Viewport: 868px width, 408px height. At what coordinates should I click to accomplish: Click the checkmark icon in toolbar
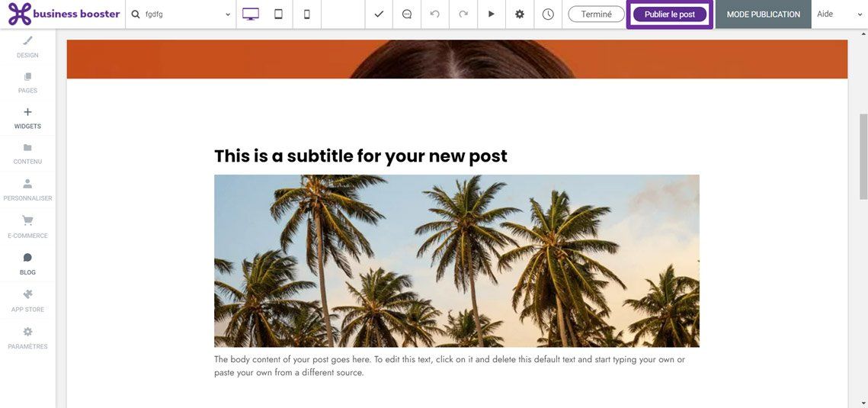click(x=379, y=14)
